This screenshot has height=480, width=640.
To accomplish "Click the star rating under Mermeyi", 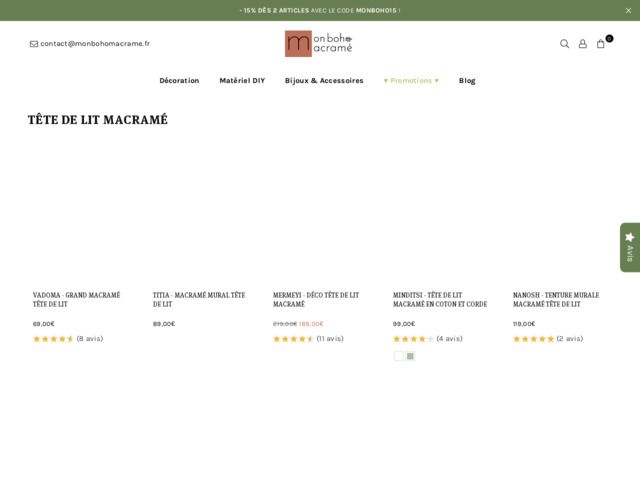I will click(x=293, y=339).
